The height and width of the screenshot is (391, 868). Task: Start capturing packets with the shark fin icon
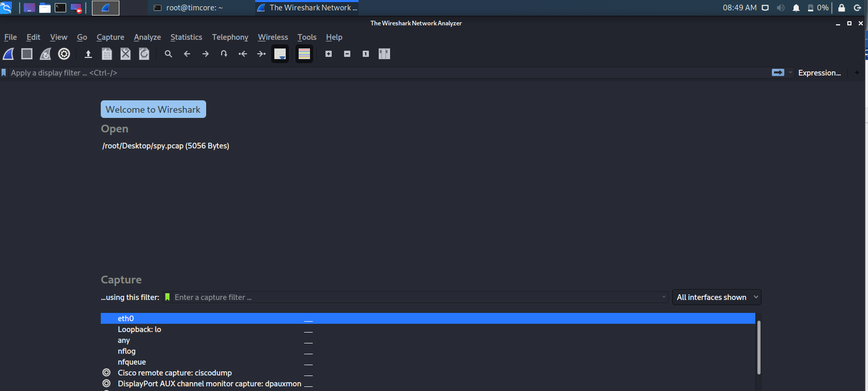click(x=9, y=54)
